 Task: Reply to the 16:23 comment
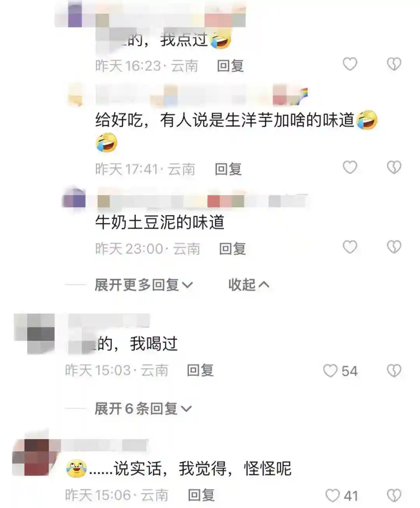pos(230,66)
